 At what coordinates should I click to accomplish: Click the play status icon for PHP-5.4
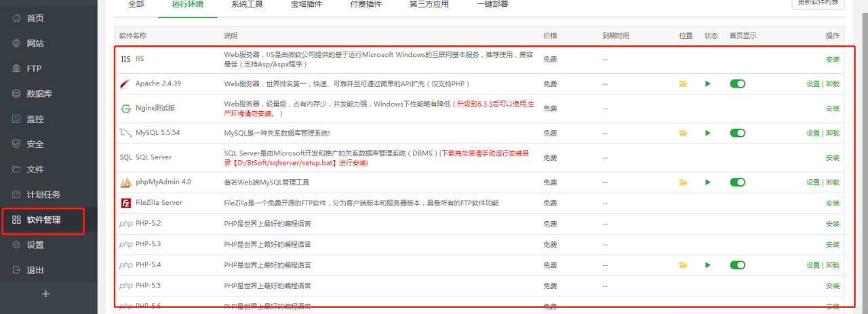pos(708,265)
